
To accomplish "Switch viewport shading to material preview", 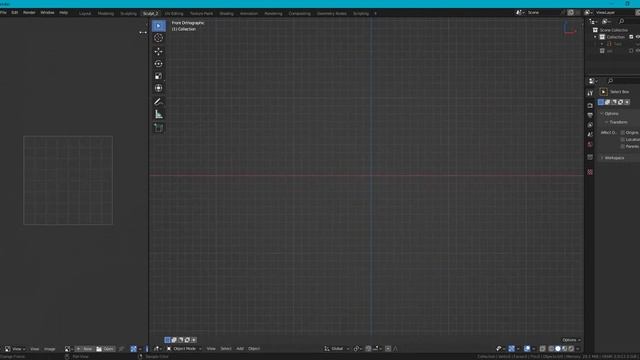I will (564, 349).
